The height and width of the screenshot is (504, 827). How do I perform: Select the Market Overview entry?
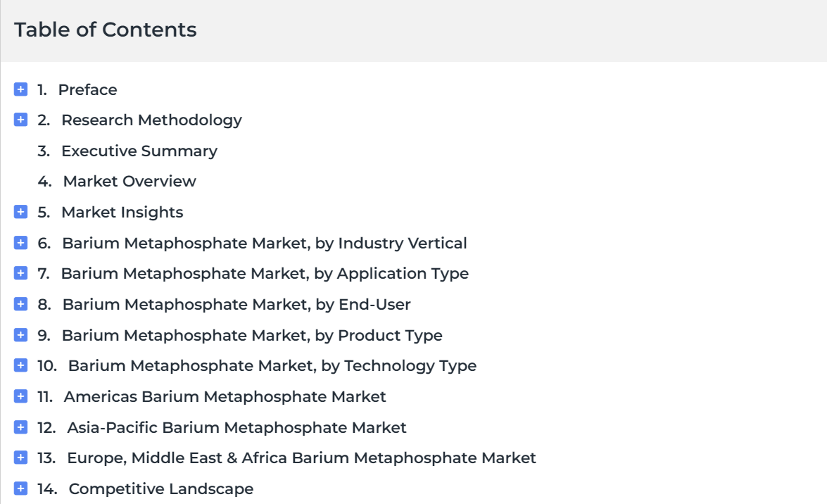(x=130, y=182)
